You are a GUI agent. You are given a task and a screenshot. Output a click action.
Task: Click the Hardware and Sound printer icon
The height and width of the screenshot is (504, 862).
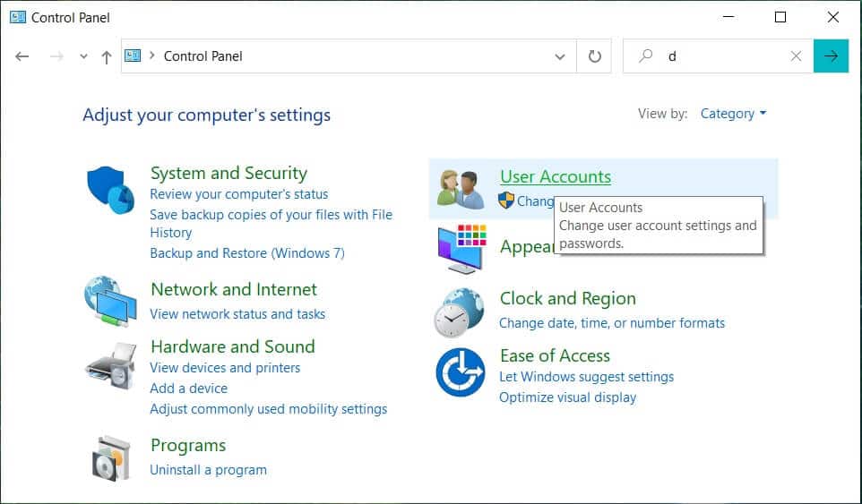pyautogui.click(x=110, y=365)
